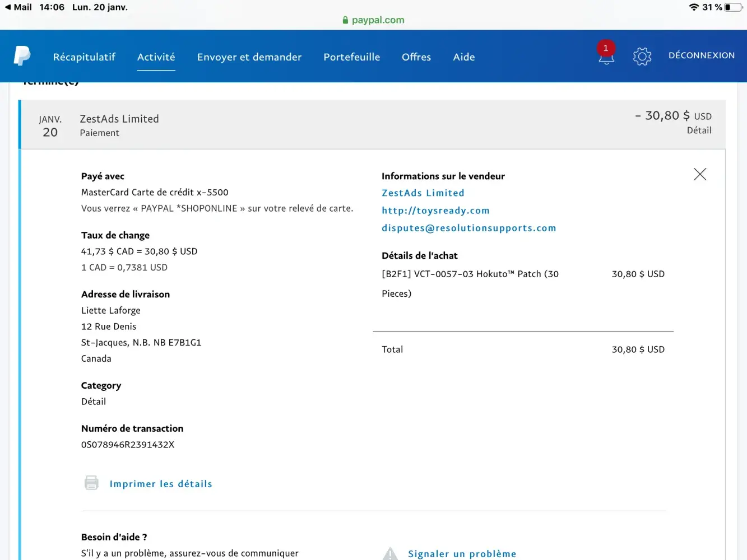
Task: Open the Offres page
Action: point(416,57)
